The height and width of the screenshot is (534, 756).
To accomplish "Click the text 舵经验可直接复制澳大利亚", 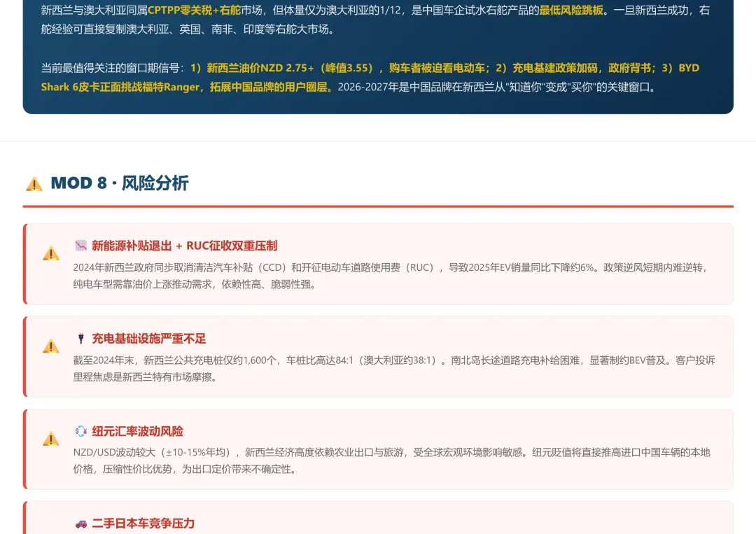I will [x=105, y=29].
